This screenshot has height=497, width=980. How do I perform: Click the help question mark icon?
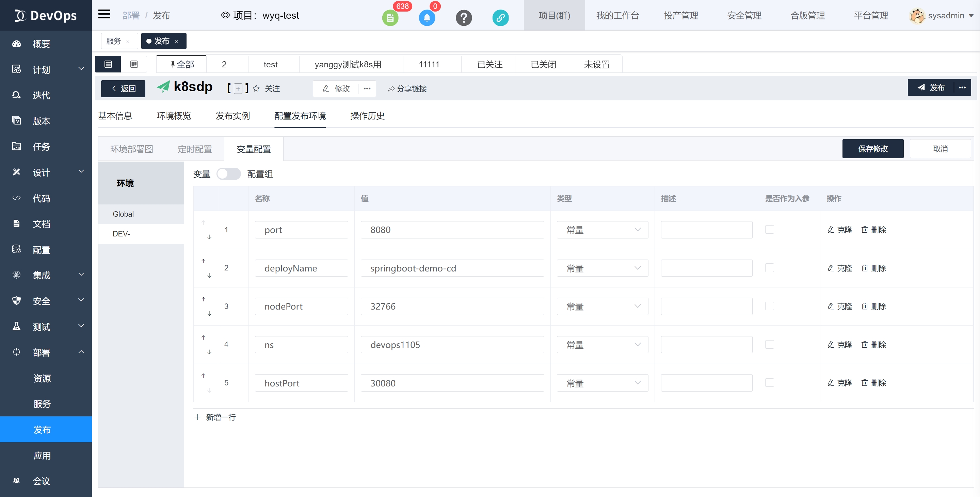tap(464, 17)
